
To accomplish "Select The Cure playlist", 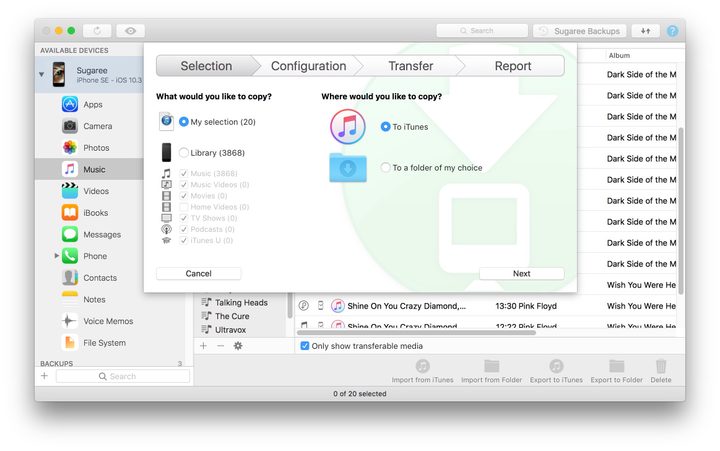I will (232, 316).
